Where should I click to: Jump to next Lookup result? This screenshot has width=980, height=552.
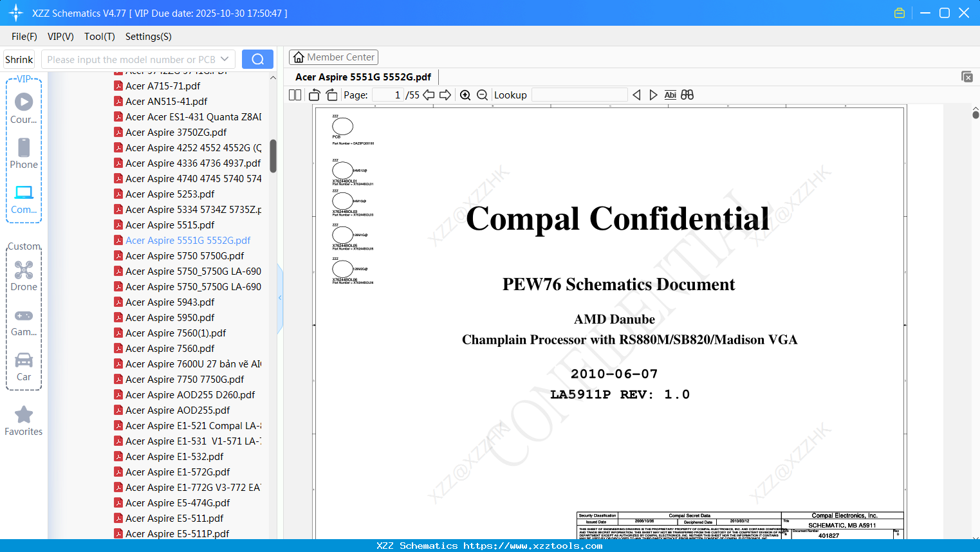[x=653, y=95]
